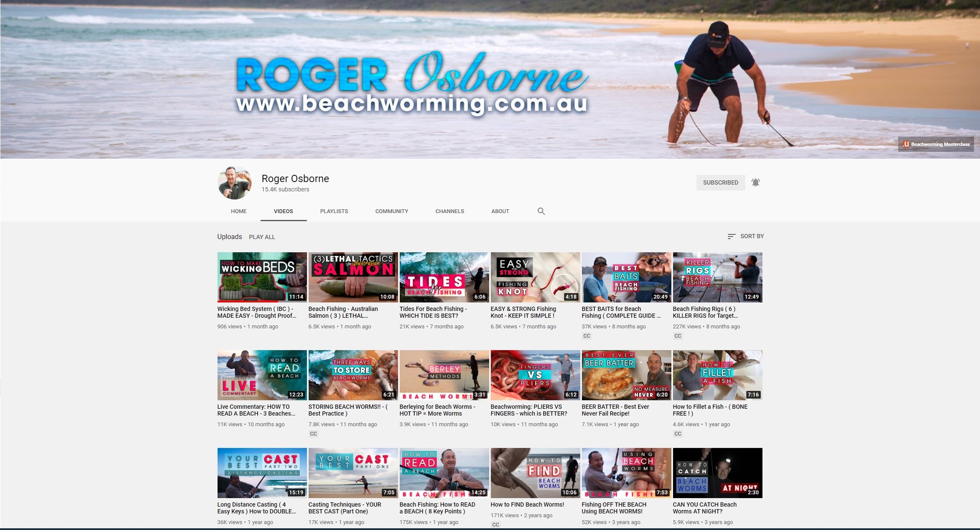Screen dimensions: 980x530
Task: Select the CHANNELS tab
Action: [x=450, y=211]
